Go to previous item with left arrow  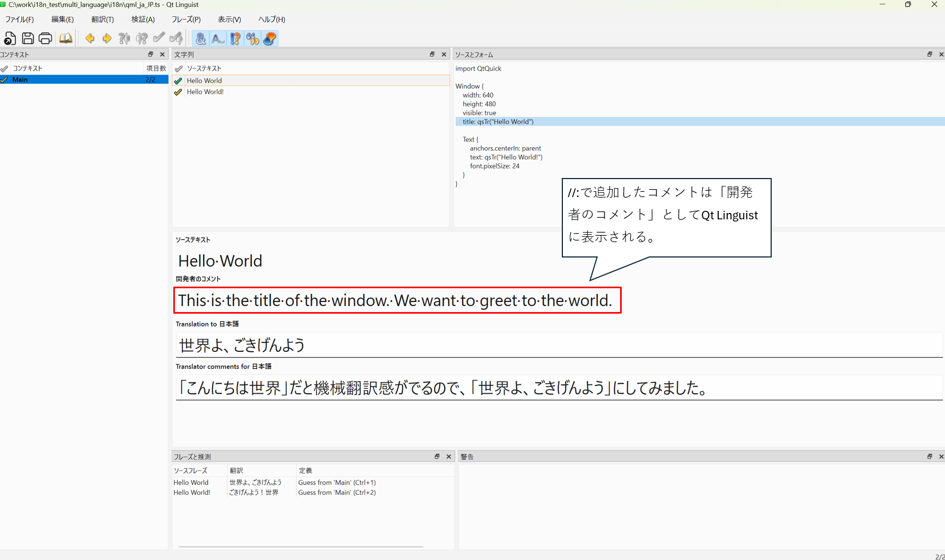pyautogui.click(x=90, y=38)
